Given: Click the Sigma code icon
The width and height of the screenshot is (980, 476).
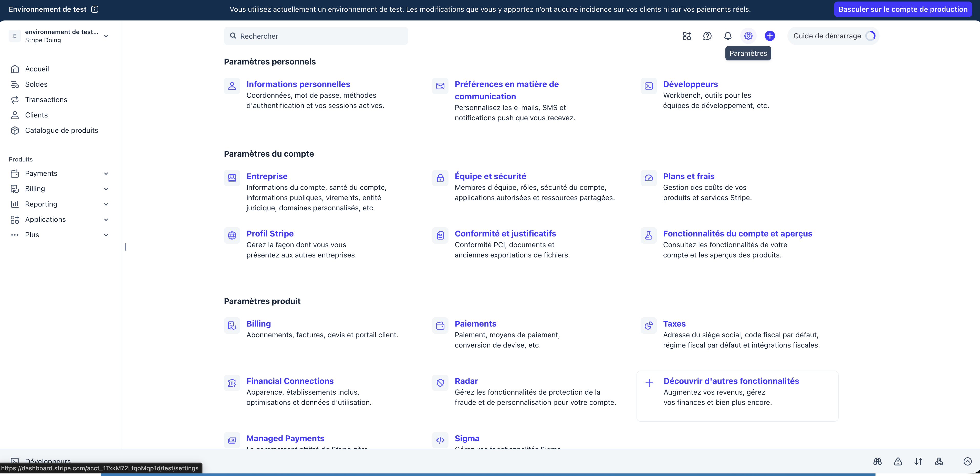Looking at the screenshot, I should pos(440,440).
